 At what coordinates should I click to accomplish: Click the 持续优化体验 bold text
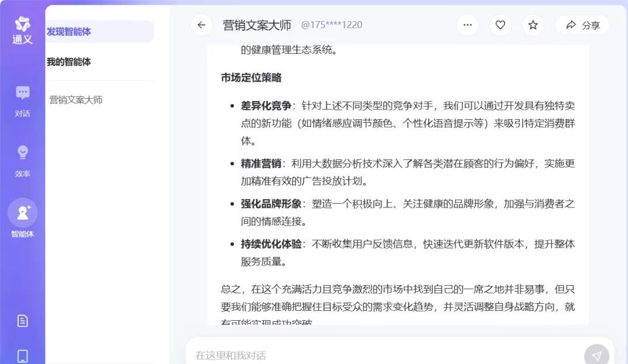coord(271,244)
